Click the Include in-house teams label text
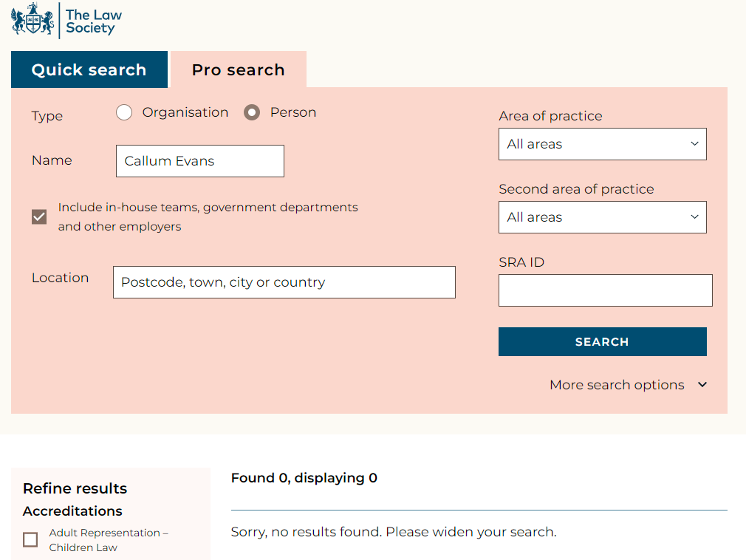 pyautogui.click(x=208, y=217)
